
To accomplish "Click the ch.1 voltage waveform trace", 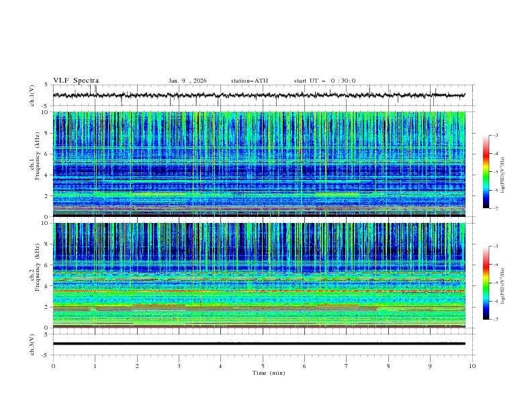I will point(262,95).
